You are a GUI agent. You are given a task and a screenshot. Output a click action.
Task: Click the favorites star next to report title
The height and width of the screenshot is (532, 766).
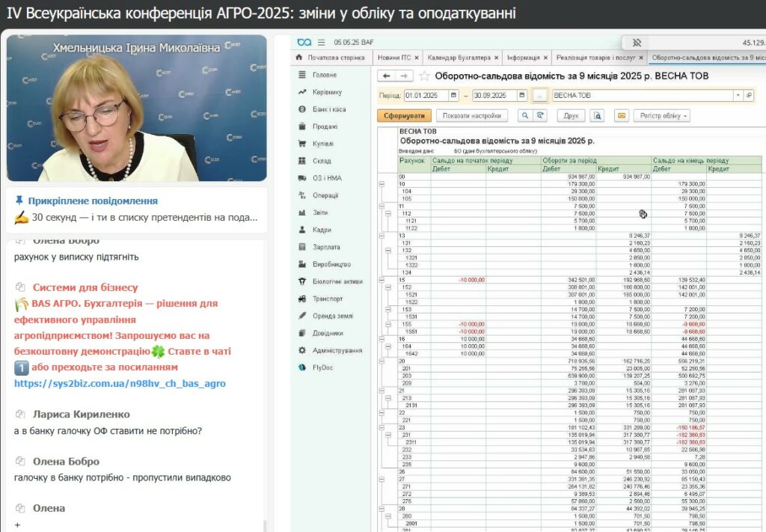tap(425, 76)
